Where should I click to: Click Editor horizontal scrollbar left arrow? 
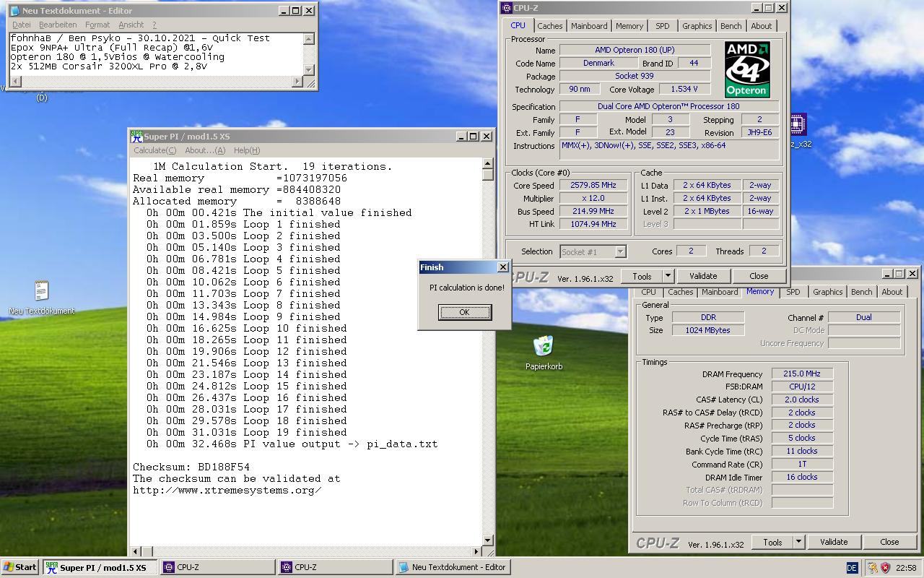point(15,82)
